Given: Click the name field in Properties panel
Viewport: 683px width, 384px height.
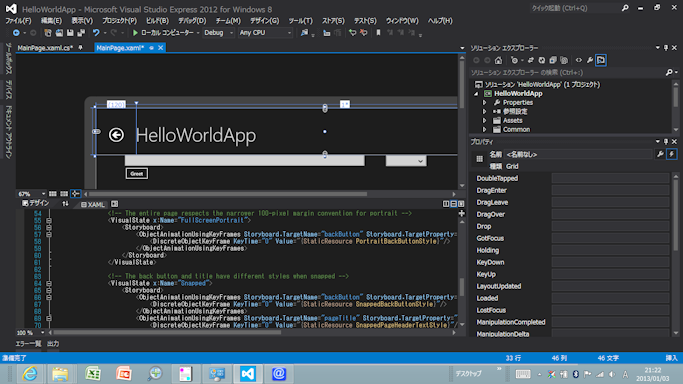Looking at the screenshot, I should [578, 155].
